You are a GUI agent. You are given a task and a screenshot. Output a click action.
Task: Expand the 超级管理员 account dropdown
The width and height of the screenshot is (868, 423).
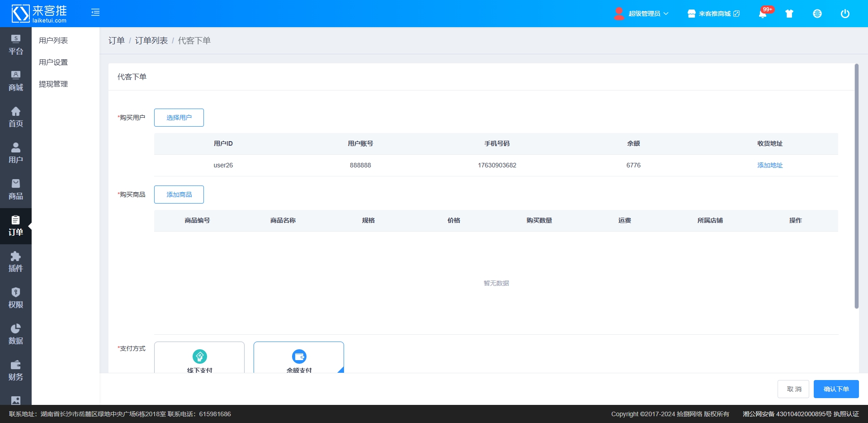pos(644,14)
